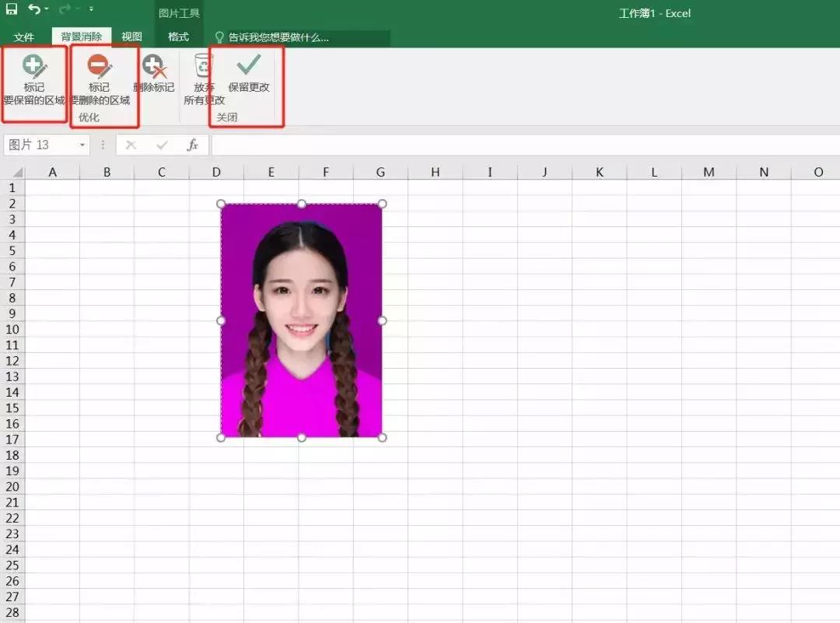Select row 1 header
The width and height of the screenshot is (840, 623).
coord(12,188)
